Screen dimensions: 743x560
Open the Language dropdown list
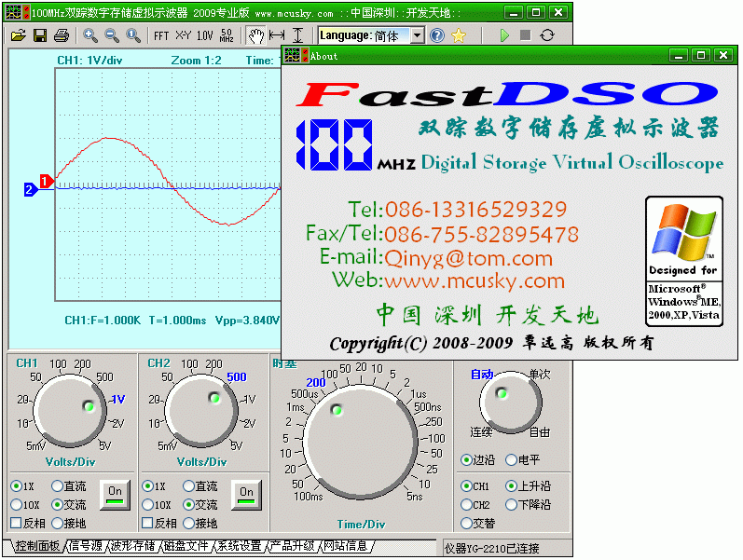tap(417, 35)
